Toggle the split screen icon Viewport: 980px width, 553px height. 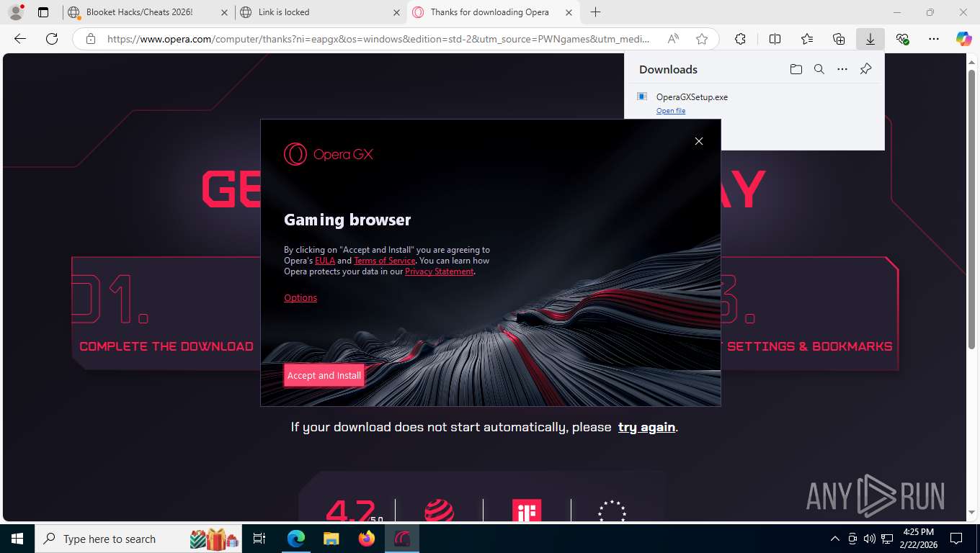(x=775, y=39)
